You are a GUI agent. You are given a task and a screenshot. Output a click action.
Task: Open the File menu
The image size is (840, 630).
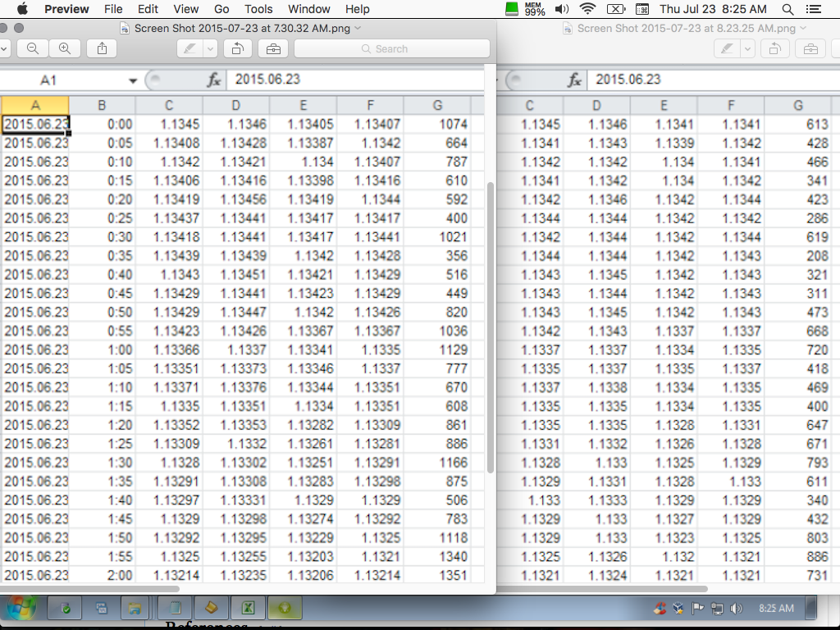113,9
